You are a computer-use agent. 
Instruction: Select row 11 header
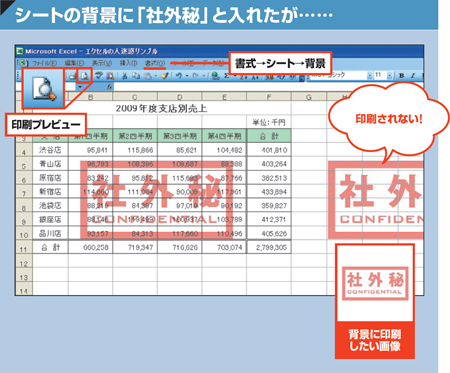click(24, 249)
